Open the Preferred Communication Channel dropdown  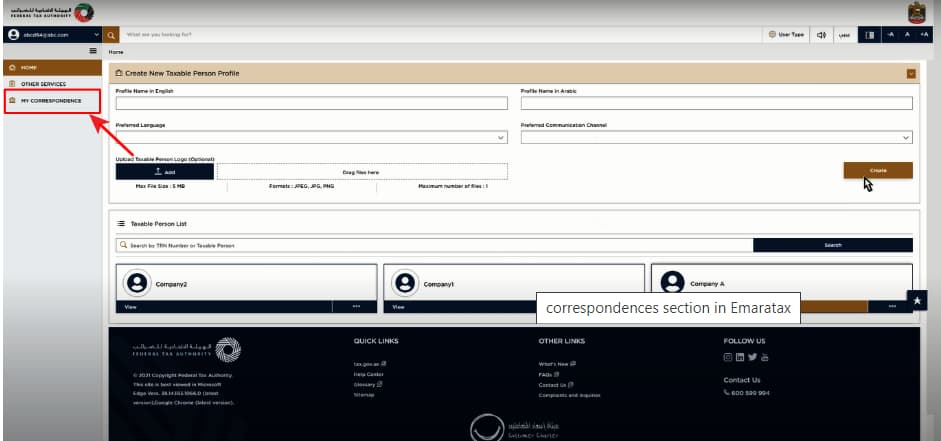pos(717,137)
